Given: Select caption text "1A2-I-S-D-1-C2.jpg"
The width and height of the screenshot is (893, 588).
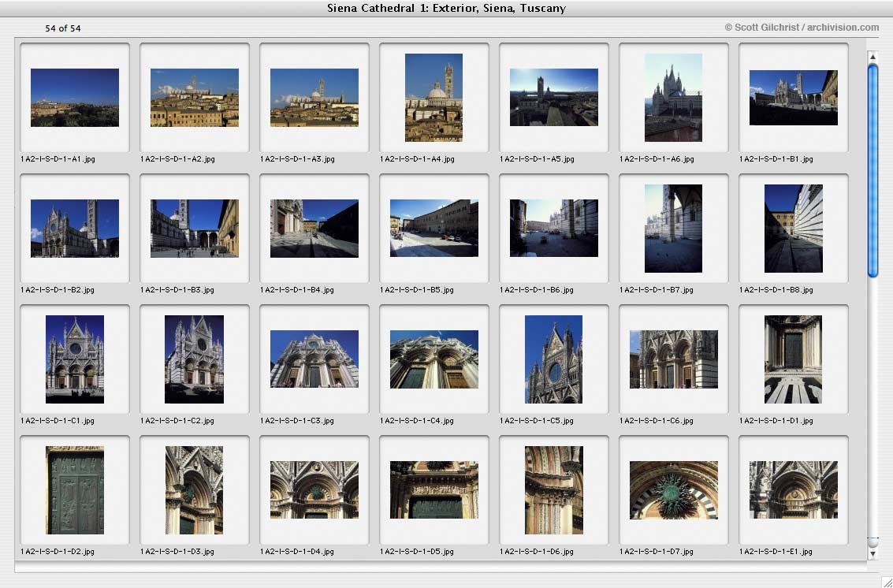Looking at the screenshot, I should pos(177,421).
